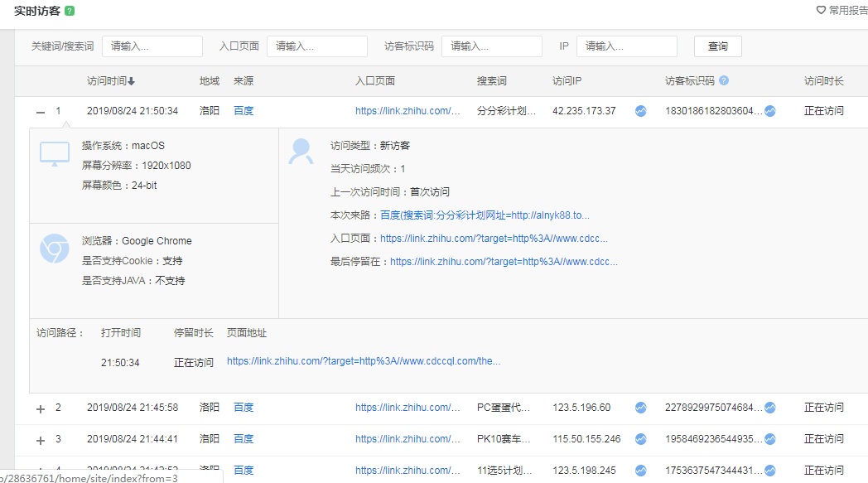868x483 pixels.
Task: Open 本次来路 百度 search term link
Action: pyautogui.click(x=485, y=215)
